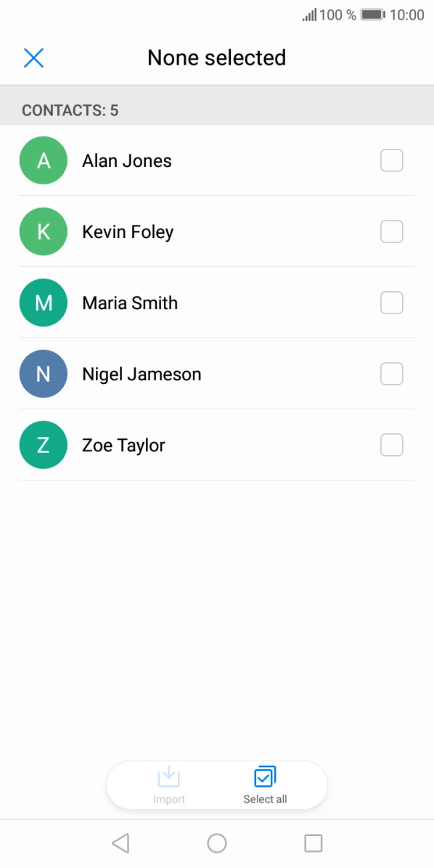The height and width of the screenshot is (868, 434).
Task: Open recent apps with the square button
Action: (313, 843)
